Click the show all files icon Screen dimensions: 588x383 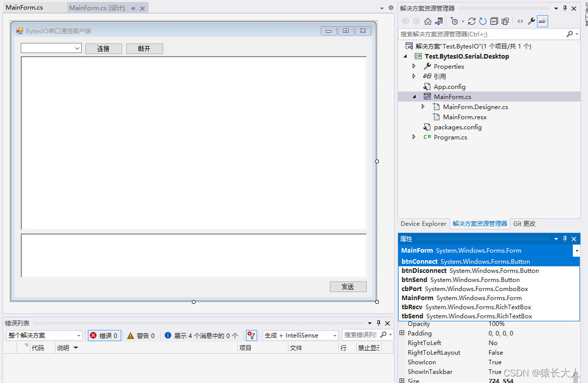pos(505,21)
